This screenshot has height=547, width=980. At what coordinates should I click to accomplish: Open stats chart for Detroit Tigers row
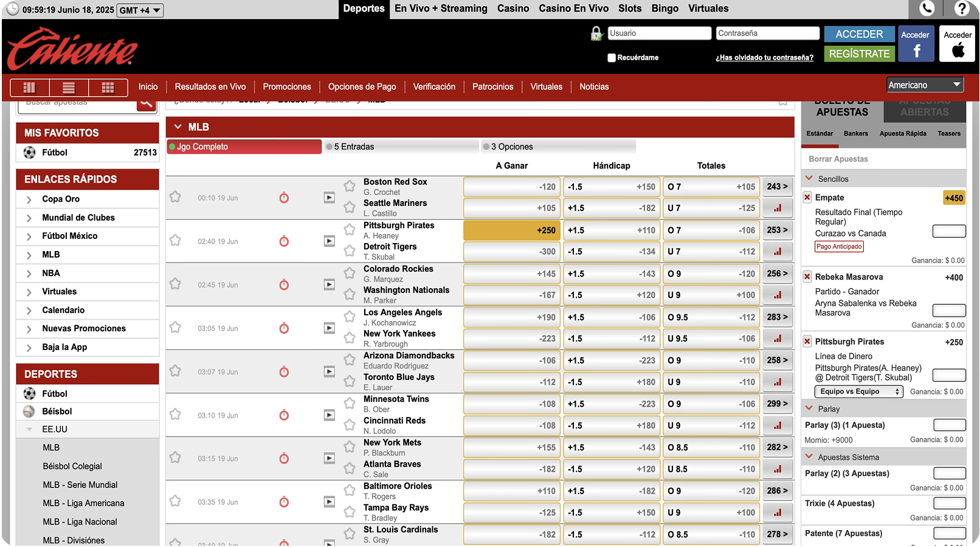(778, 251)
